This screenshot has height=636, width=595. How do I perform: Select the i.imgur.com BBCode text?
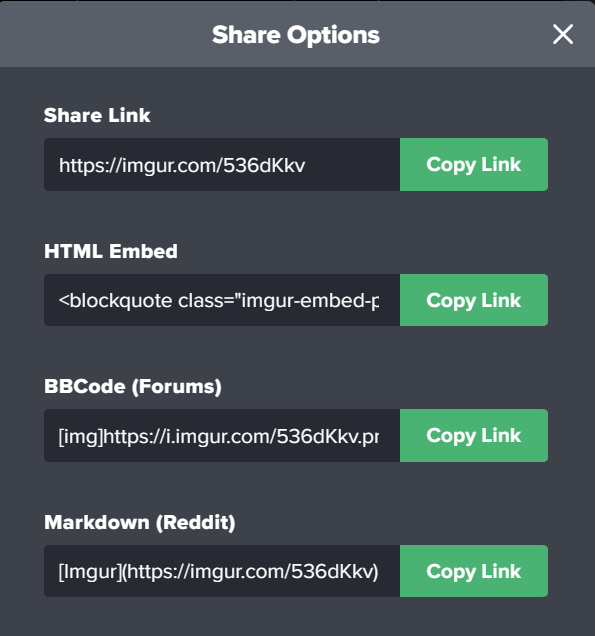[x=219, y=437]
